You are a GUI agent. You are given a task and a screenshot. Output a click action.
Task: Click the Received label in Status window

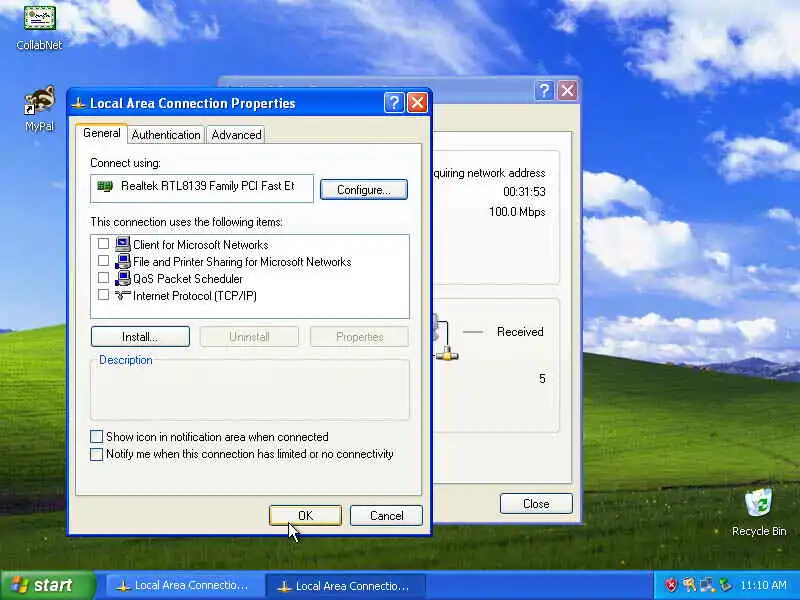click(520, 332)
